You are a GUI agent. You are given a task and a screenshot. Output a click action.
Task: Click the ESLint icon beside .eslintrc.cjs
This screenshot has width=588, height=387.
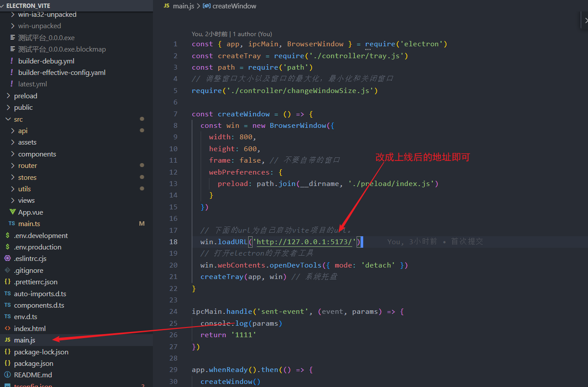(7, 259)
